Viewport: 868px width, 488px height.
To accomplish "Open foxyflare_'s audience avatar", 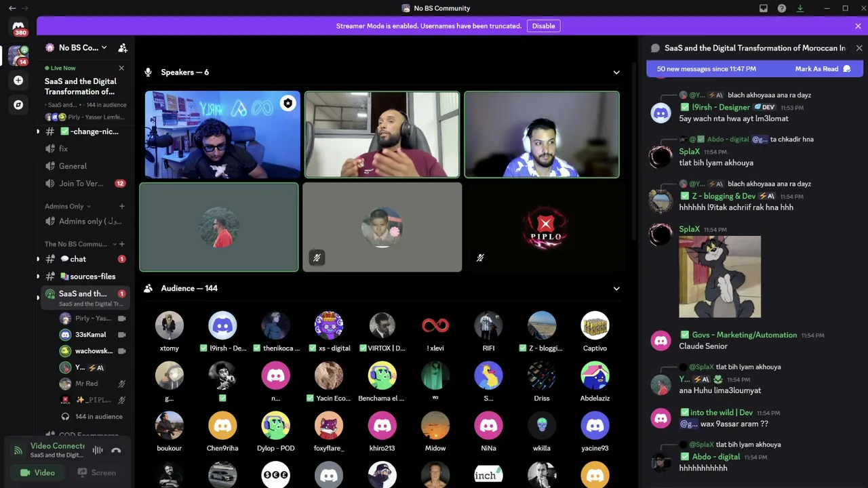I will coord(329,426).
